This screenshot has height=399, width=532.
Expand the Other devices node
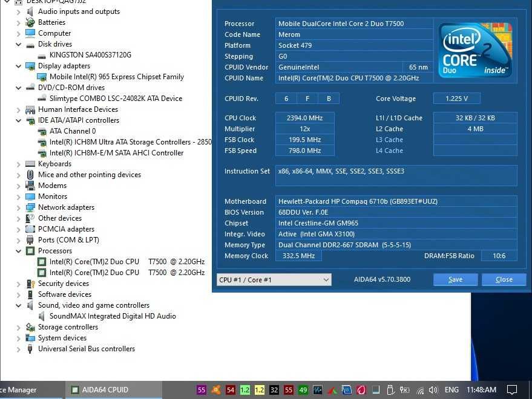18,219
